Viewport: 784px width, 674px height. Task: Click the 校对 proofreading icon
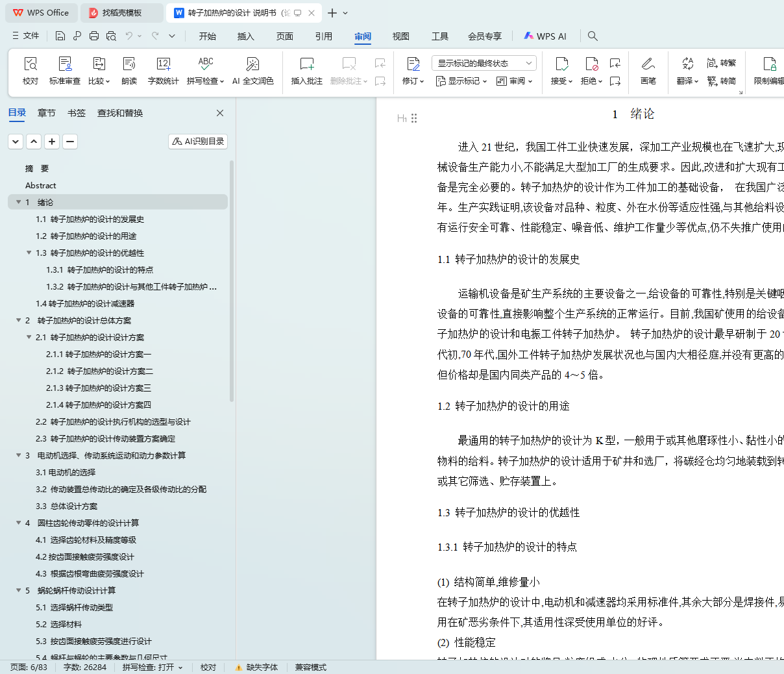coord(31,64)
